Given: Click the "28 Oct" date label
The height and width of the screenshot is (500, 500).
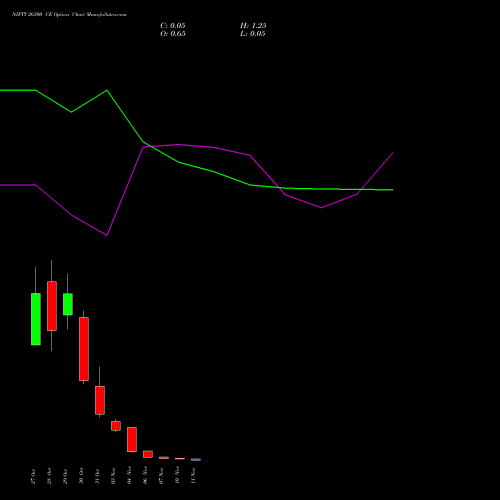Looking at the screenshot, I should [x=49, y=476].
